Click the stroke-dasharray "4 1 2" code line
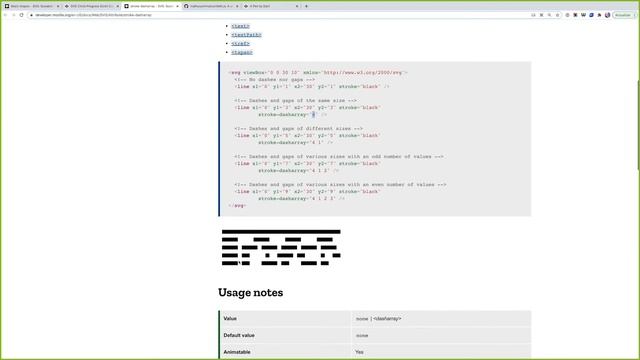 pos(298,171)
